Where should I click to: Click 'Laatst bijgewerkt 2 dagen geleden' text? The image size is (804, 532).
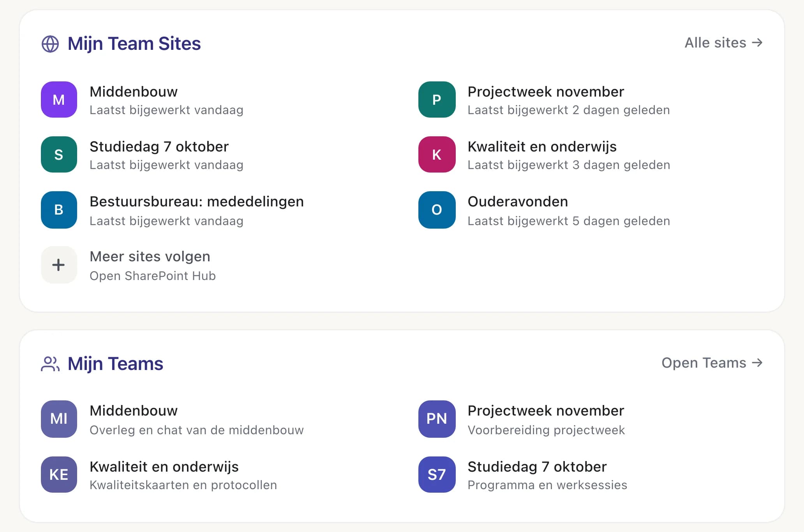pos(569,110)
